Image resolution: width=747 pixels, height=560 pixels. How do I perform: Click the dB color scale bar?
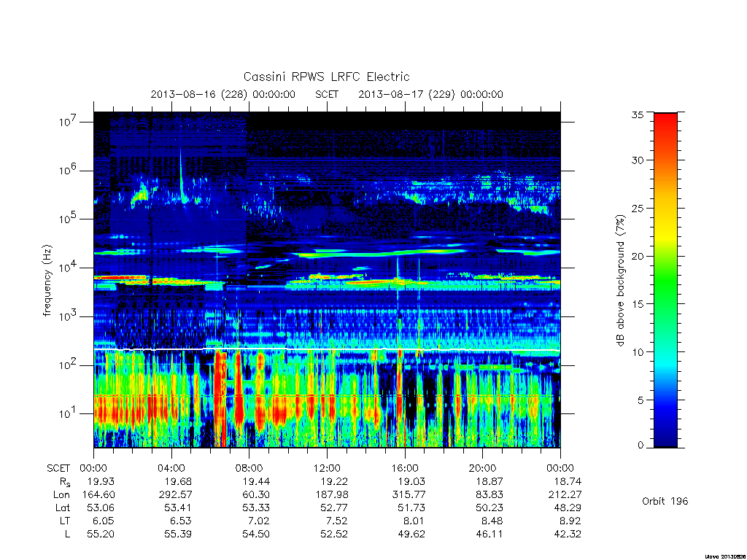click(x=665, y=280)
